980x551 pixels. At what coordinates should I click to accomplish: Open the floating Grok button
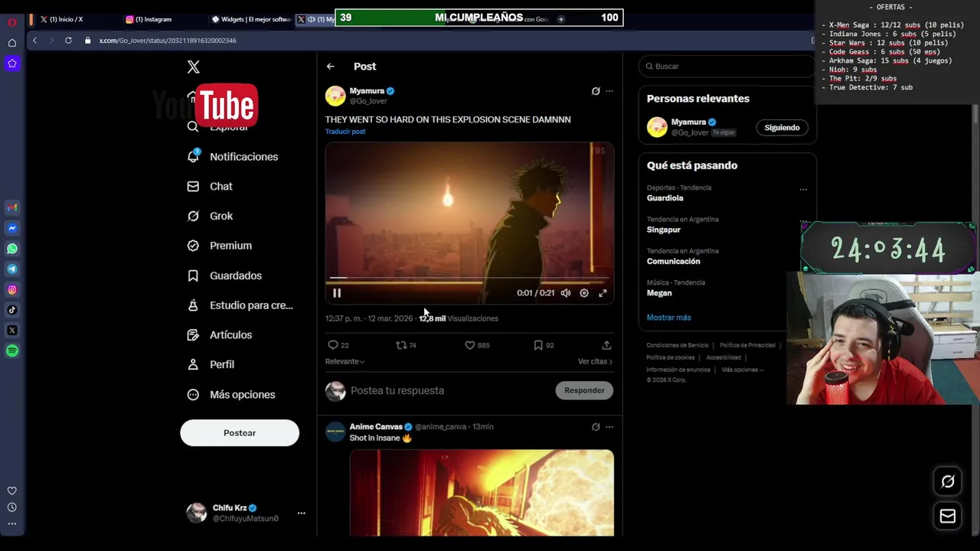948,481
